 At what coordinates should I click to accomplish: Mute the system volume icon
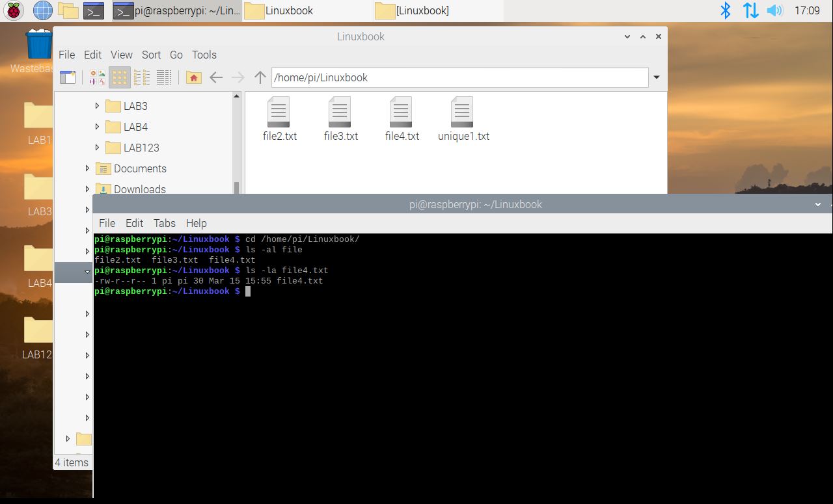(775, 10)
